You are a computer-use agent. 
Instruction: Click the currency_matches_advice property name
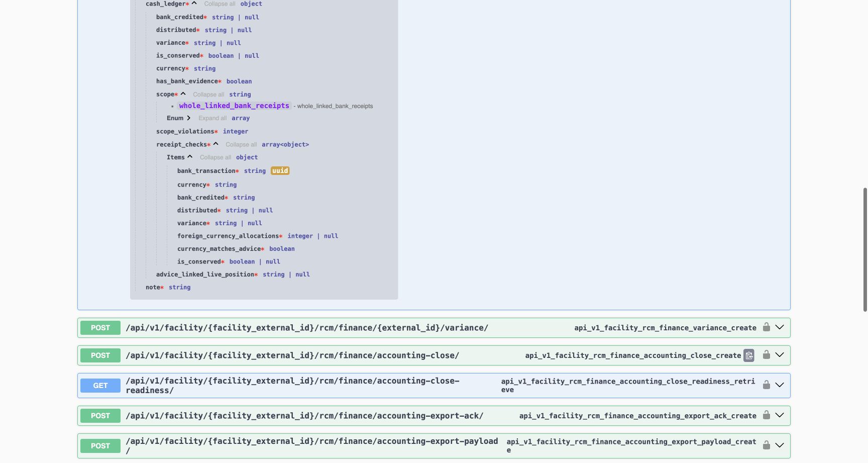[x=219, y=249]
